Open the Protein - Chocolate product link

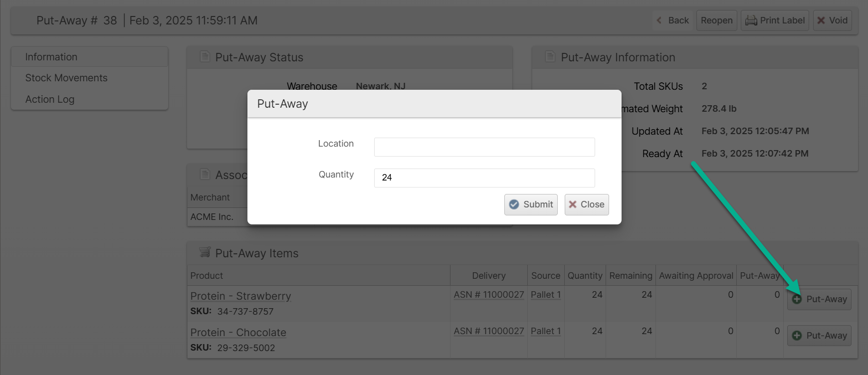(x=238, y=333)
